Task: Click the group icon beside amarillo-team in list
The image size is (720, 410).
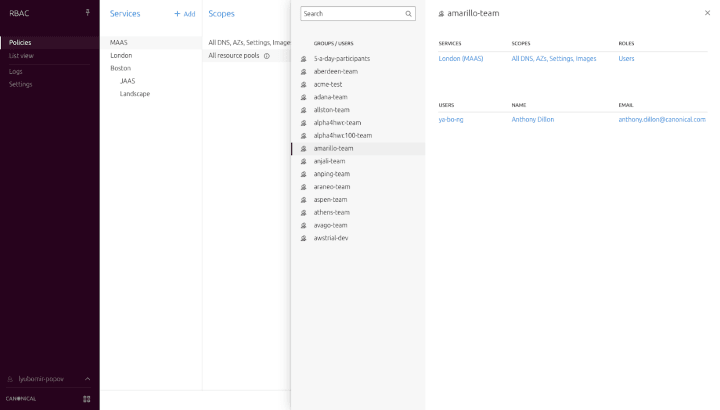Action: (304, 149)
